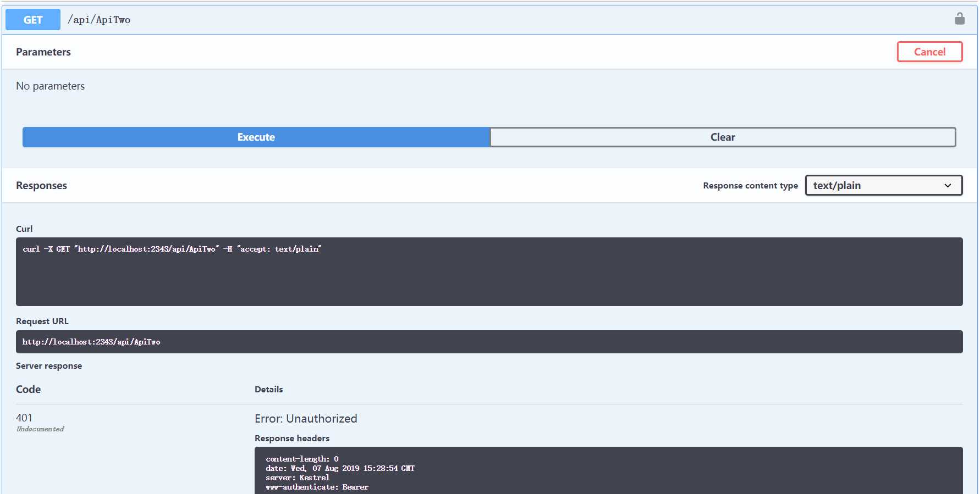Clear the response with Clear button
Image resolution: width=980 pixels, height=494 pixels.
[723, 137]
